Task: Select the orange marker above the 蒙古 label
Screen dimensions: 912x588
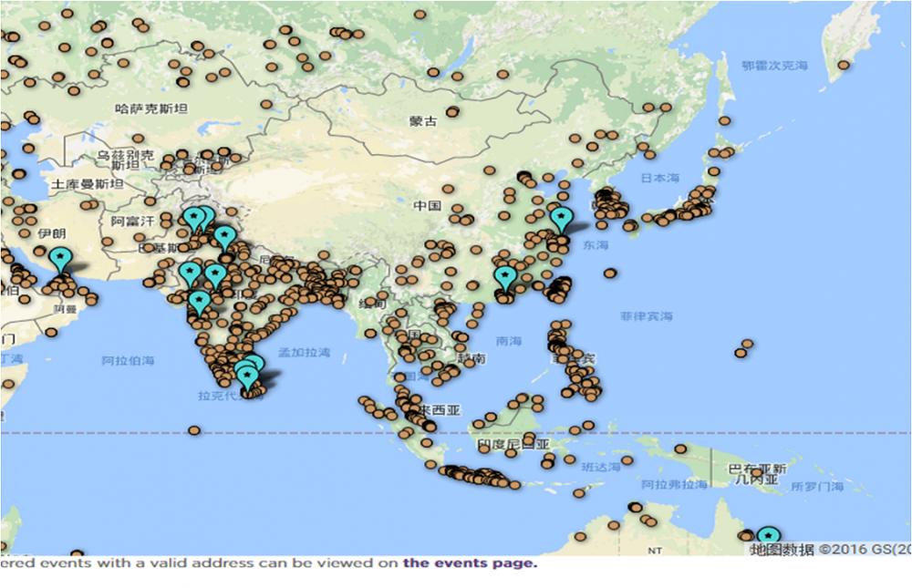Action: pyautogui.click(x=452, y=111)
